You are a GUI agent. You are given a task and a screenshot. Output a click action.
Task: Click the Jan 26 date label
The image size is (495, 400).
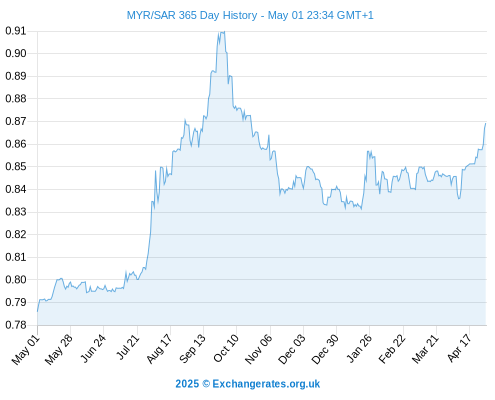point(359,349)
